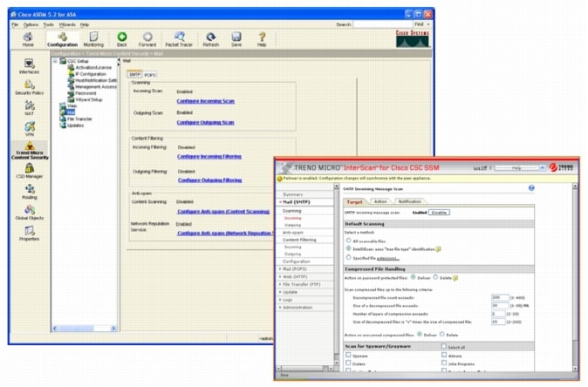The width and height of the screenshot is (588, 387).
Task: Expand the File Transfer (FTP) menu section
Action: [280, 284]
